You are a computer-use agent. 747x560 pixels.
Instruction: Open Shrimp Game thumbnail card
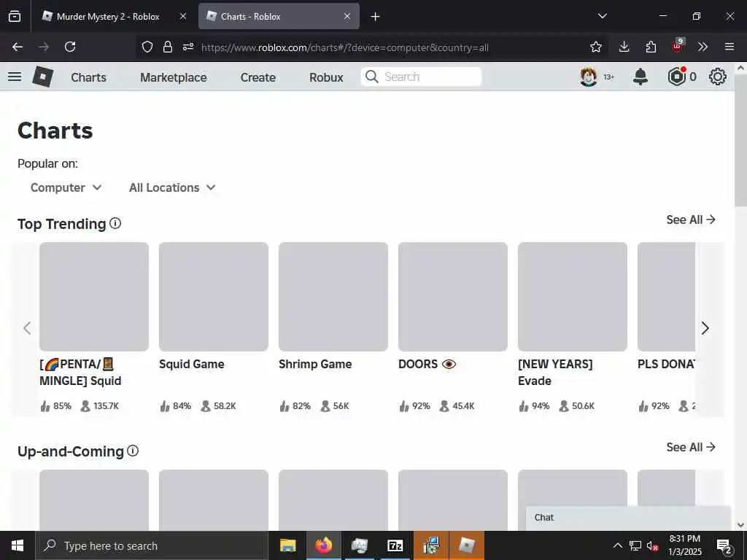333,297
